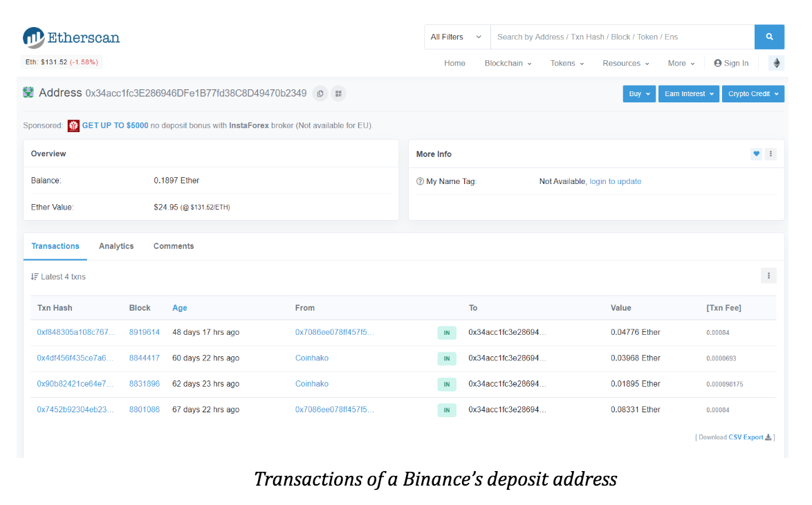Click the GET UP TO $5000 sponsored link
812x505 pixels.
115,125
